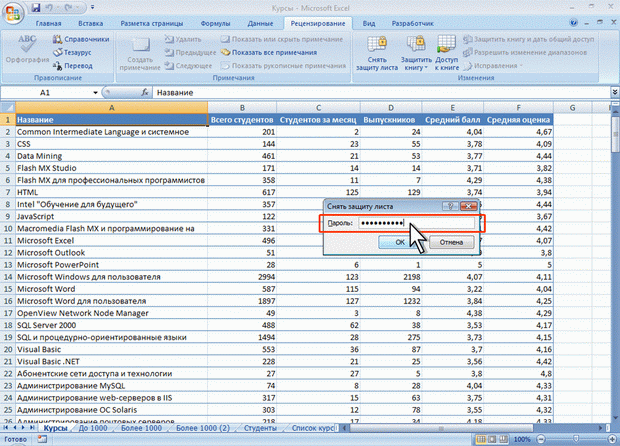Open the Курсы sheet tab
620x446 pixels.
tap(55, 428)
